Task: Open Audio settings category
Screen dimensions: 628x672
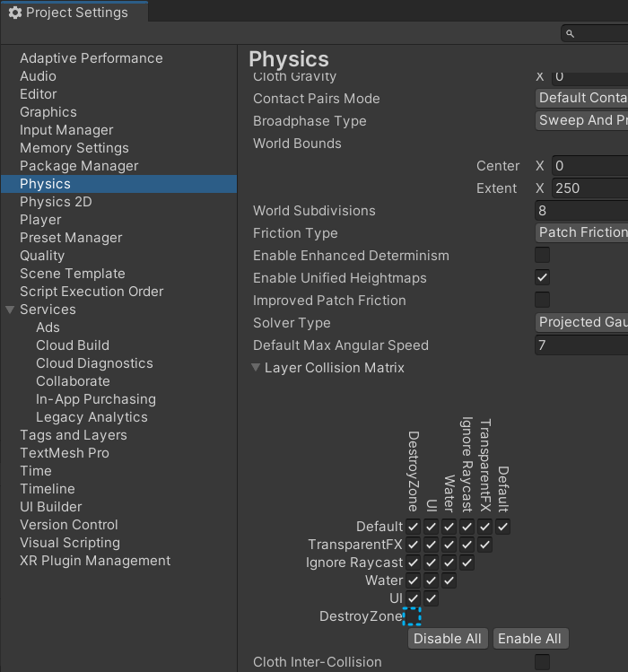Action: pyautogui.click(x=39, y=76)
